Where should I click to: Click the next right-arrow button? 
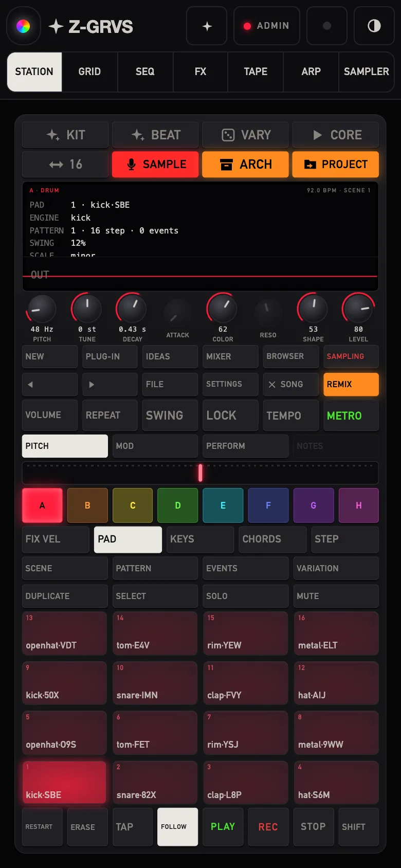tap(110, 384)
